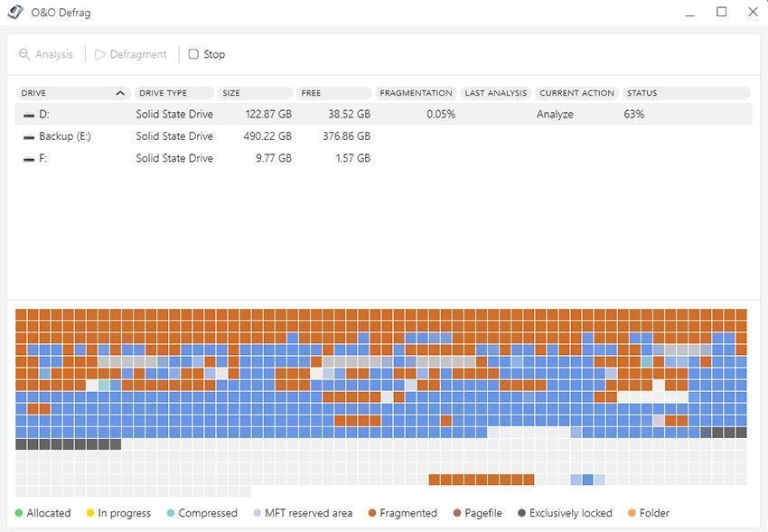Click the Stop square icon
The image size is (768, 532).
tap(193, 54)
